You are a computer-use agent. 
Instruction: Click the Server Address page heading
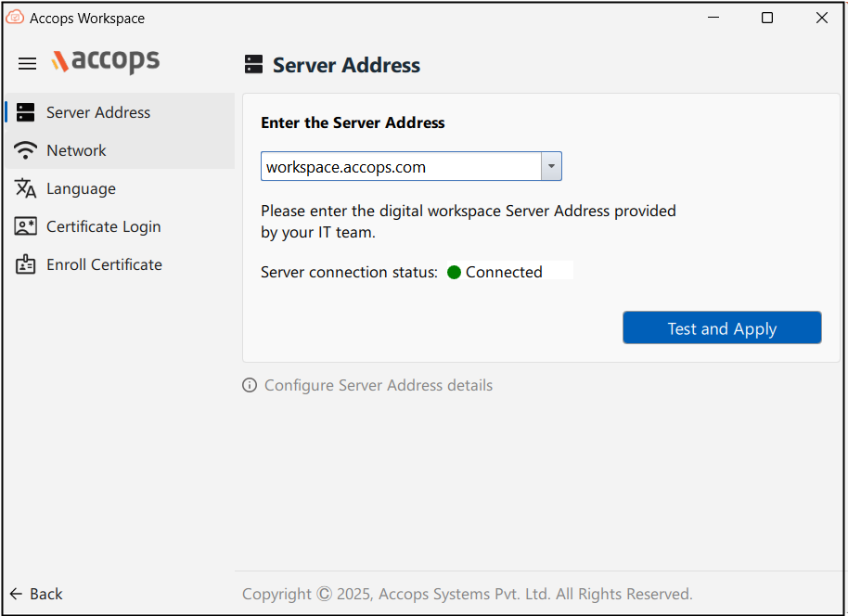point(346,65)
